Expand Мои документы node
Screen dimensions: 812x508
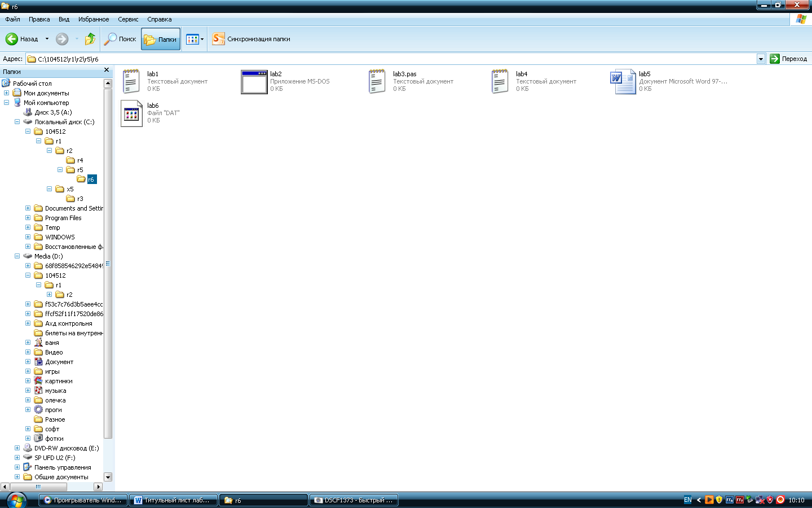click(x=6, y=93)
